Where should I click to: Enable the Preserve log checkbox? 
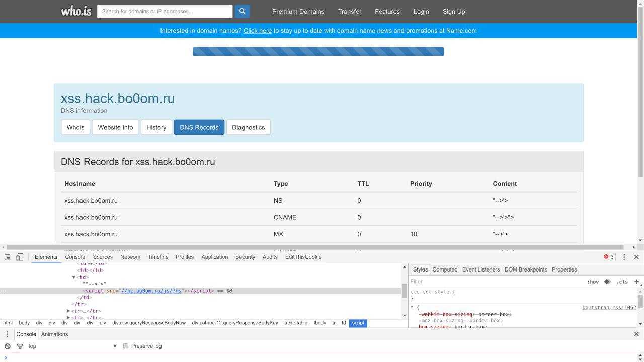(x=126, y=346)
